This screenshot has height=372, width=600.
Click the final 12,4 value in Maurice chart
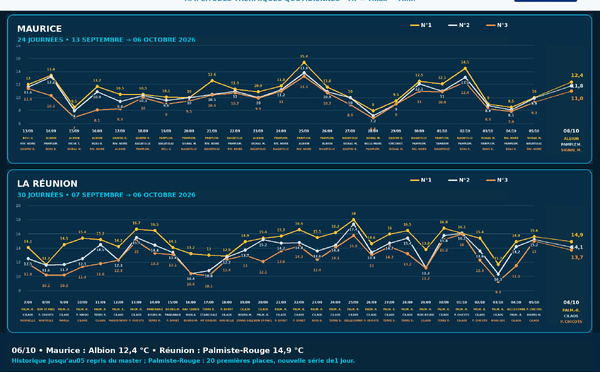[x=577, y=75]
